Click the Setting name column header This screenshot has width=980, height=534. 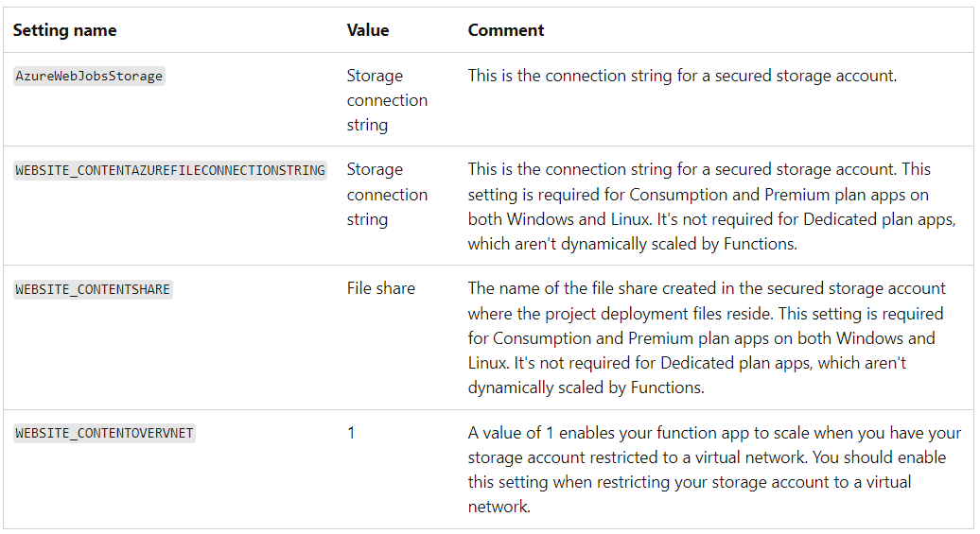(65, 30)
